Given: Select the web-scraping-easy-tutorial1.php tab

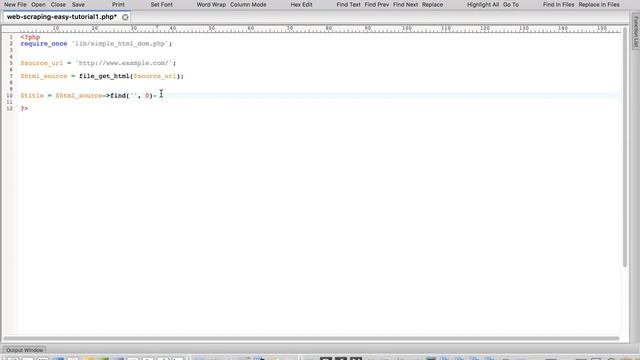Looking at the screenshot, I should [62, 17].
